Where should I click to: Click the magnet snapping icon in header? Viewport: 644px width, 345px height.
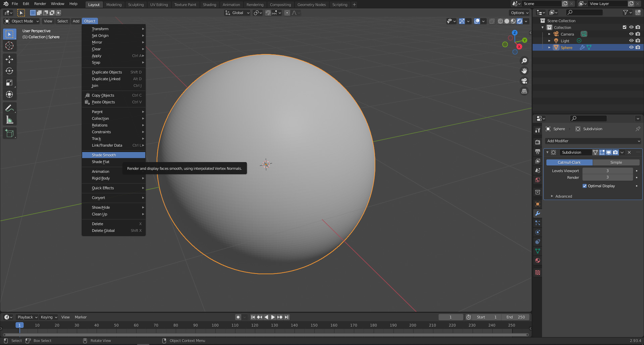click(x=268, y=13)
